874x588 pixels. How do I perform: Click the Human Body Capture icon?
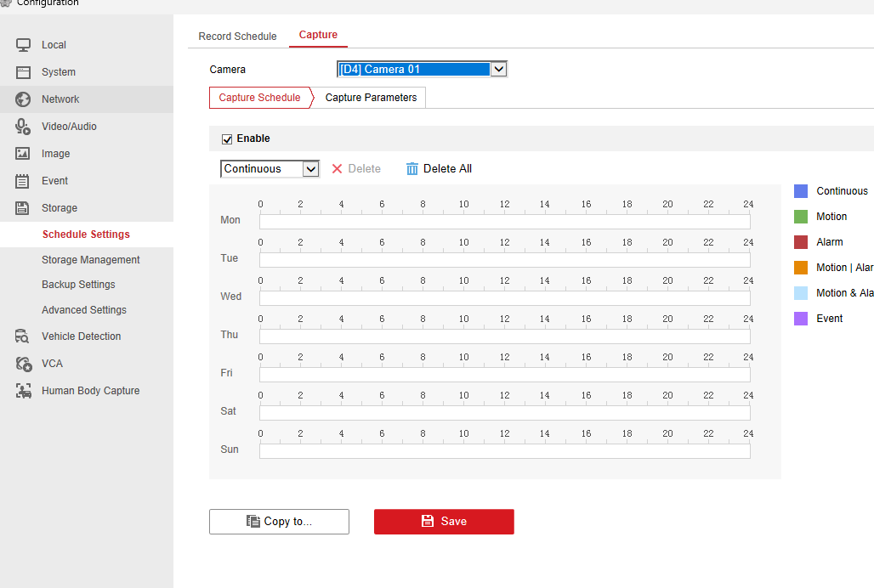tap(24, 391)
